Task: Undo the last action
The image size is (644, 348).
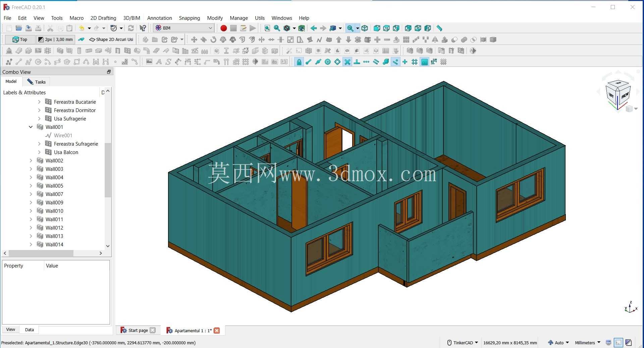Action: [x=82, y=28]
